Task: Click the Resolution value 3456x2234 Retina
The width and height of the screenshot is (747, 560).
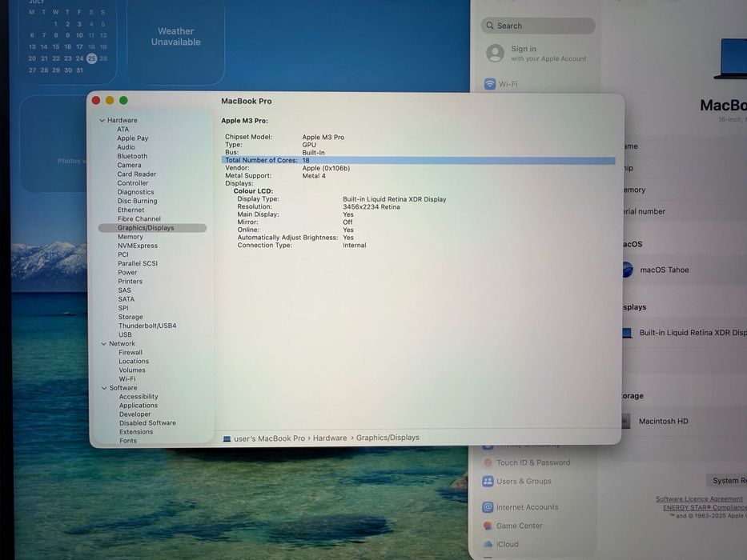Action: click(371, 207)
